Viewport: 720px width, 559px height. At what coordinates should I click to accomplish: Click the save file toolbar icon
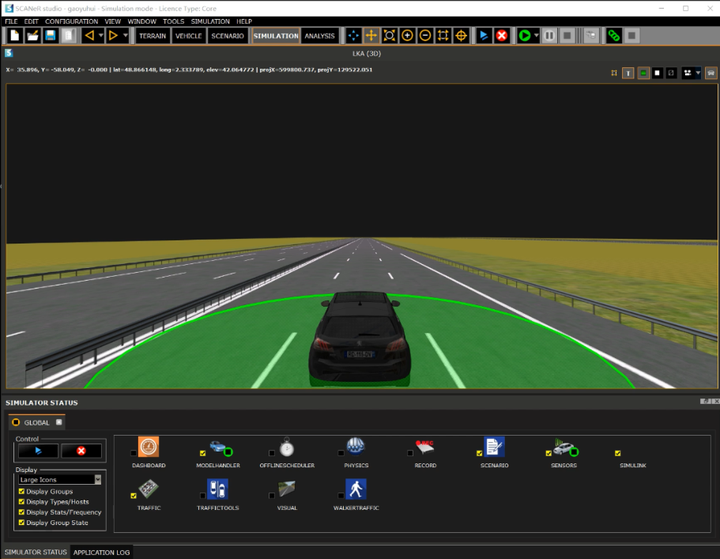point(50,35)
